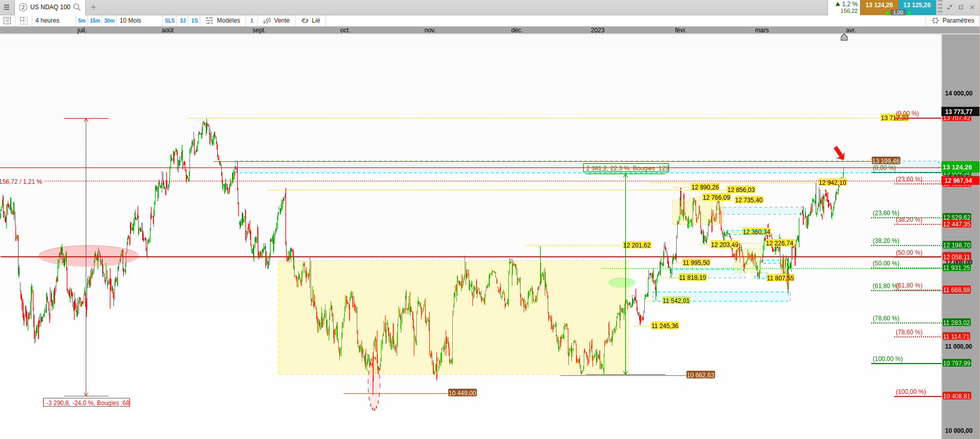The width and height of the screenshot is (980, 439).
Task: Select the US NDAQ 100 tab
Action: tap(50, 7)
